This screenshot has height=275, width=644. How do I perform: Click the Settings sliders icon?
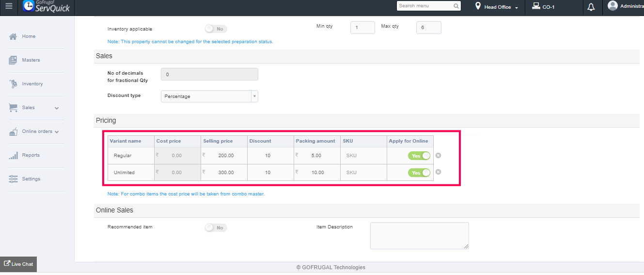13,179
